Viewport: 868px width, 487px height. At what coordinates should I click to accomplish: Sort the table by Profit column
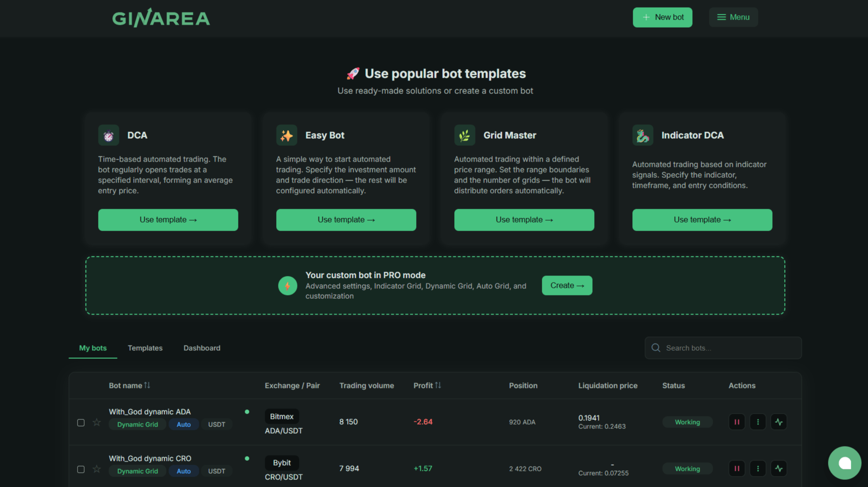427,385
